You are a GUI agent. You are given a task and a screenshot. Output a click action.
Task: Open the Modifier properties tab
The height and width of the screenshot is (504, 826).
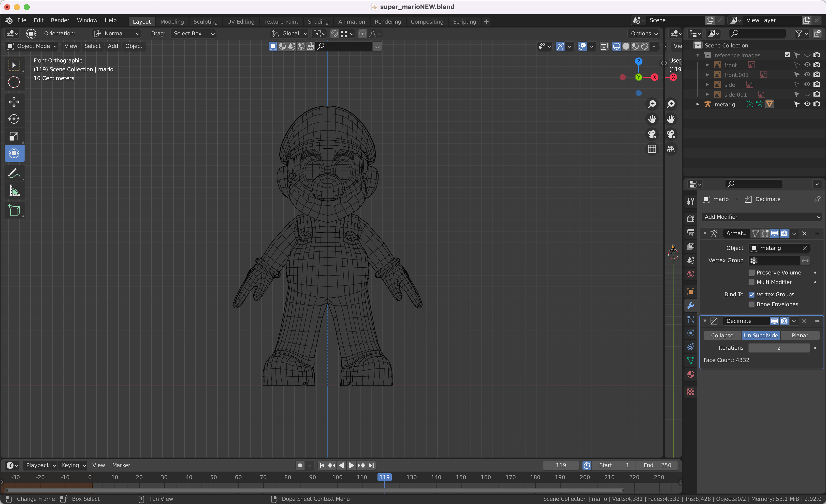point(691,305)
